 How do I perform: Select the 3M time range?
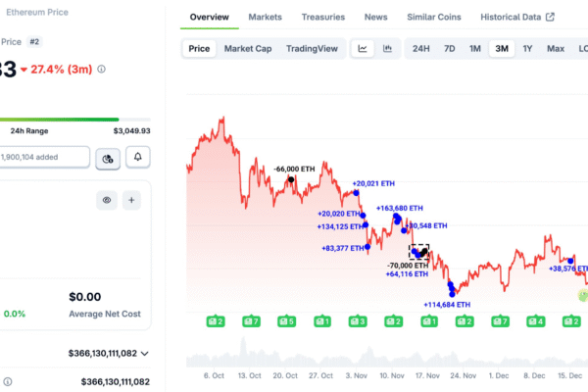[x=502, y=48]
